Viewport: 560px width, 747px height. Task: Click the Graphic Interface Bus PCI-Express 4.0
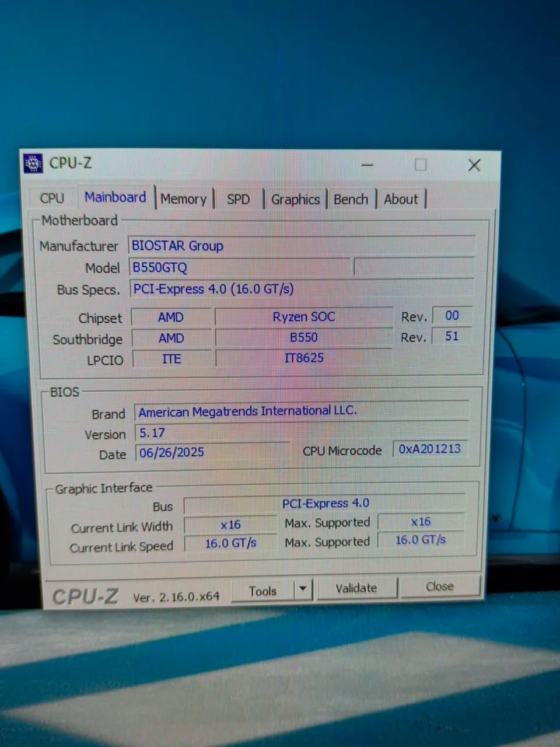[325, 503]
